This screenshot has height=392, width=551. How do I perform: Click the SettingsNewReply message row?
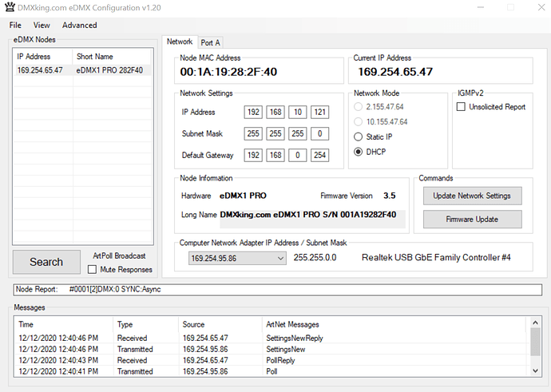coord(272,338)
